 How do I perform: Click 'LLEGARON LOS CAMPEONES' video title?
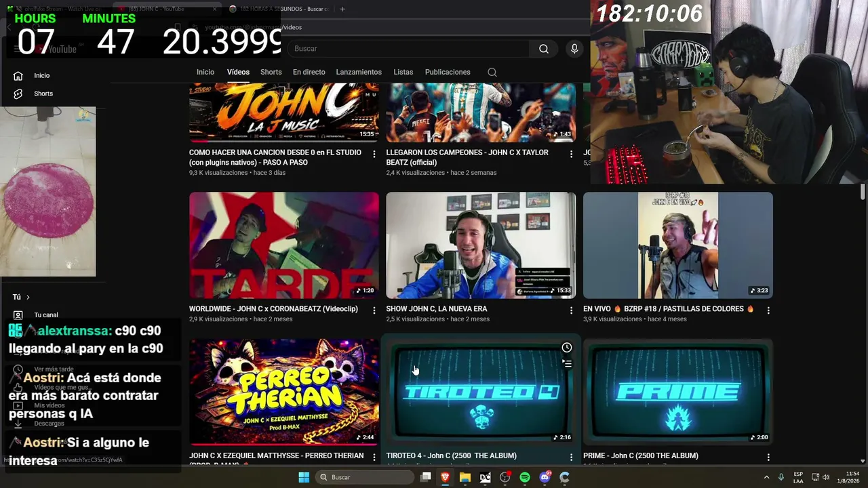(x=467, y=157)
